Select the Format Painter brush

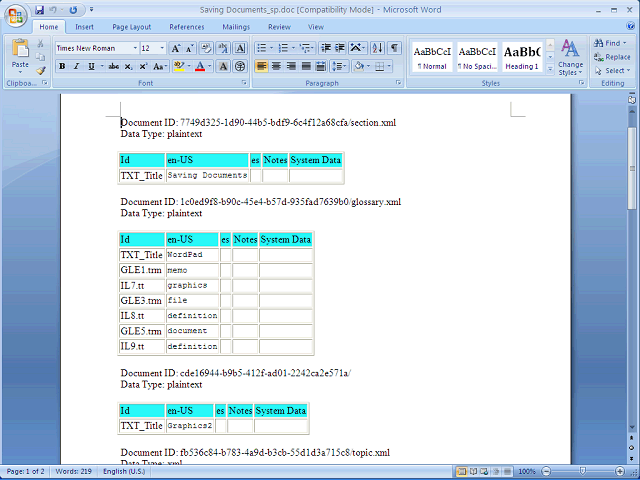click(40, 70)
